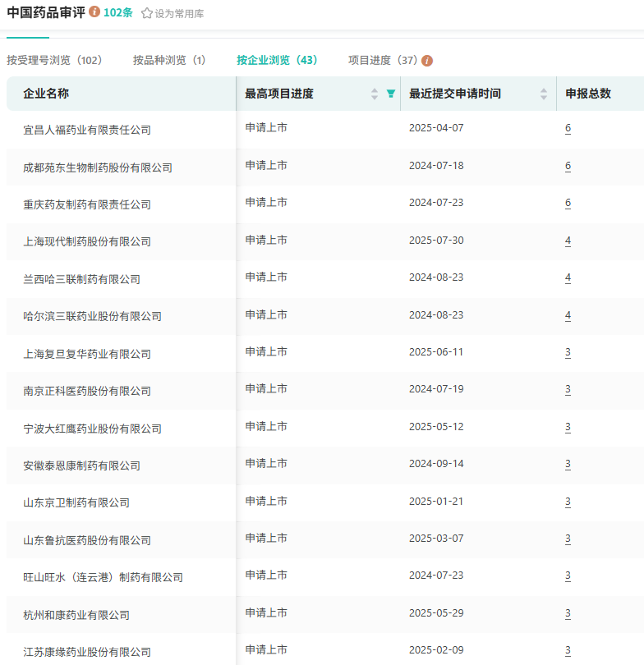Click date 2024-07-19 in 南京正科 row
This screenshot has height=665, width=644.
[436, 389]
